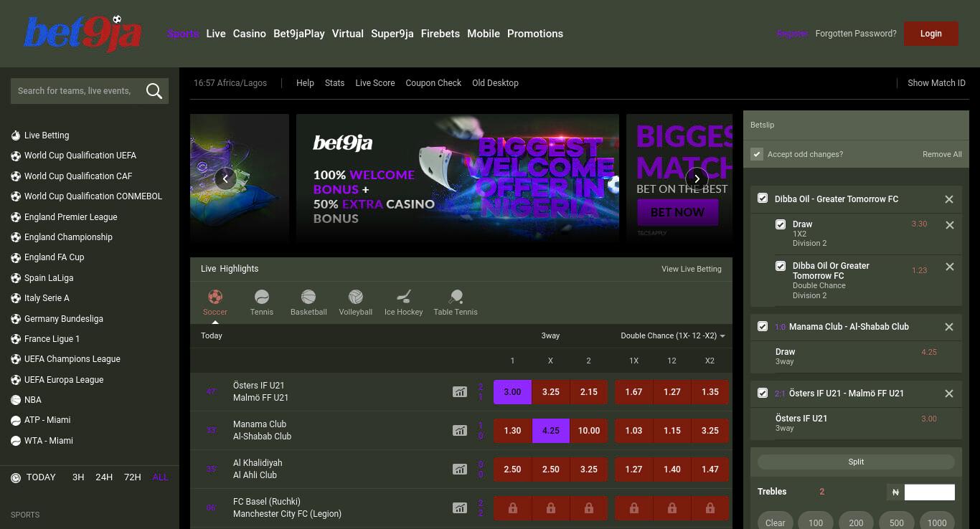Uncheck the Draw 1X2 selection checkbox

tap(781, 224)
